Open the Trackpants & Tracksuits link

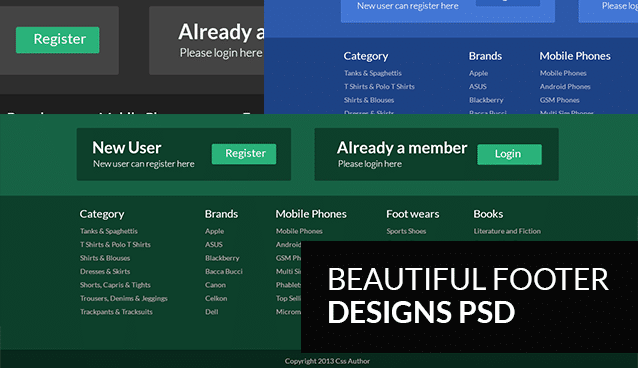116,311
